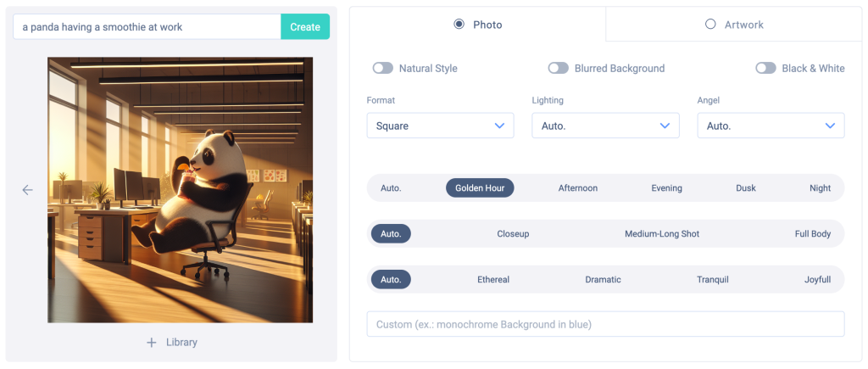Choose the Golden Hour lighting option
The height and width of the screenshot is (369, 868).
pyautogui.click(x=480, y=188)
